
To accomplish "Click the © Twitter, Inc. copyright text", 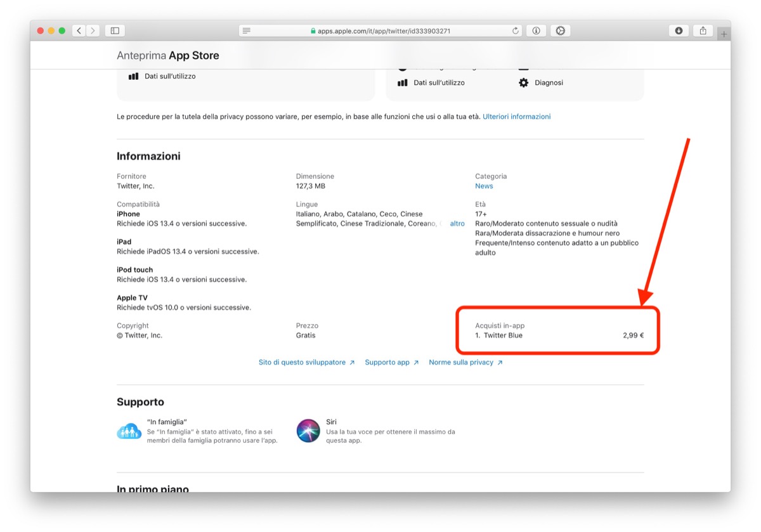I will click(x=140, y=335).
